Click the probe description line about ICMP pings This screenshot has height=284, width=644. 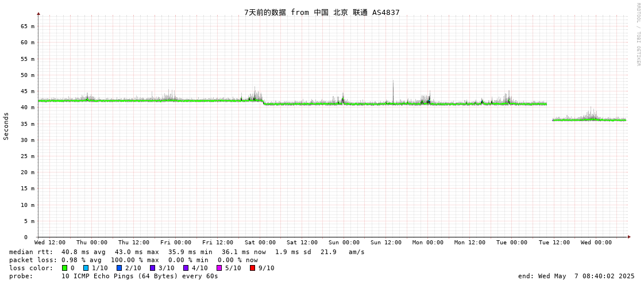coord(140,276)
